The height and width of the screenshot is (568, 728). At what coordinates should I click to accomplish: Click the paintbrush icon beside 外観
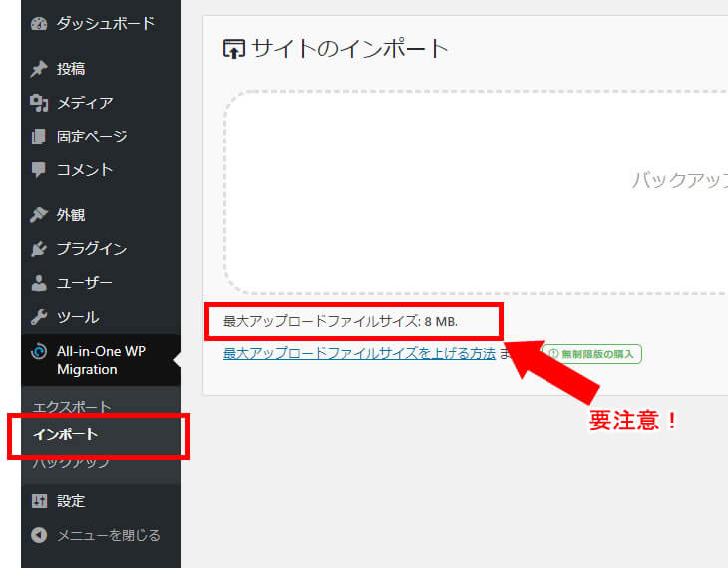39,215
